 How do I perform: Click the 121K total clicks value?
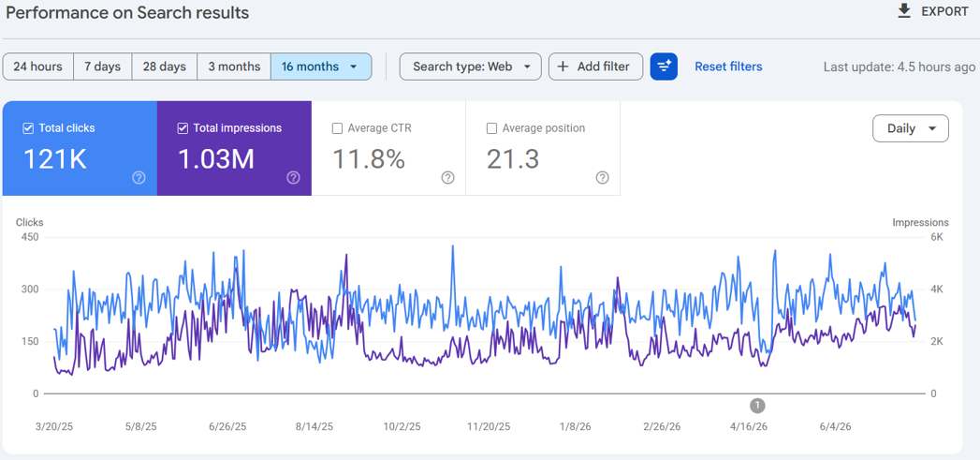[x=55, y=159]
